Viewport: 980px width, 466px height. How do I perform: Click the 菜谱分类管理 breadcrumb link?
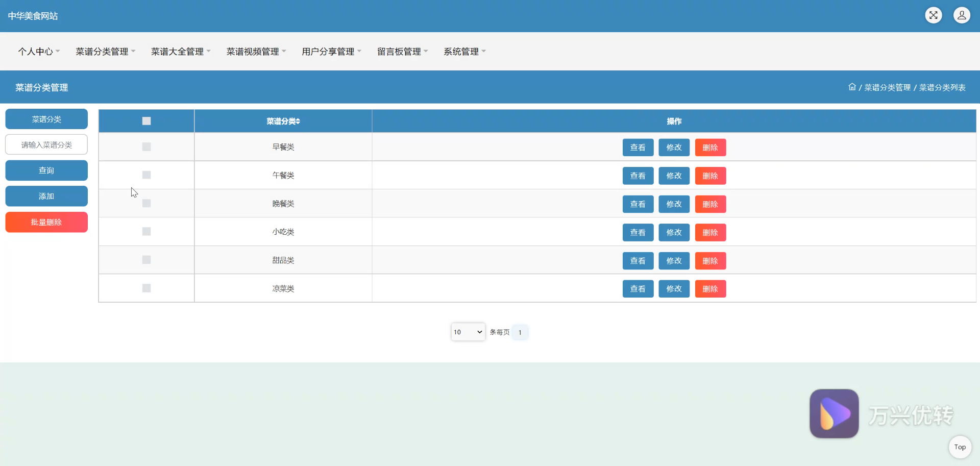point(887,87)
